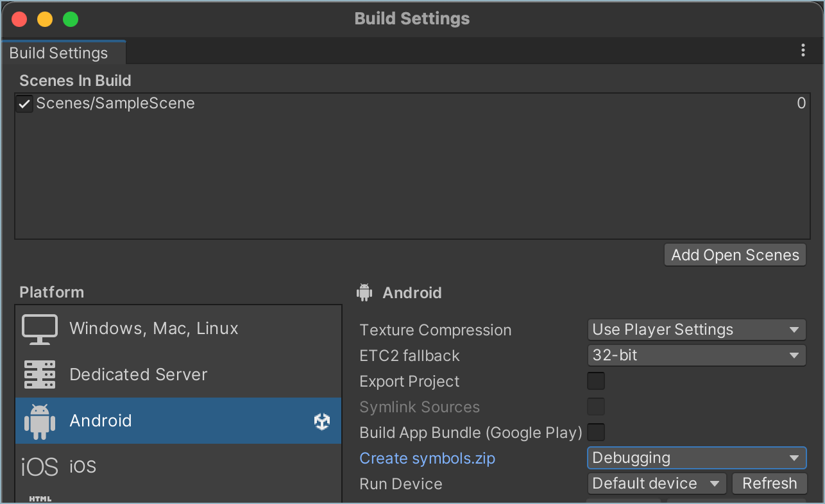
Task: Open the three-dot options menu
Action: tap(803, 50)
